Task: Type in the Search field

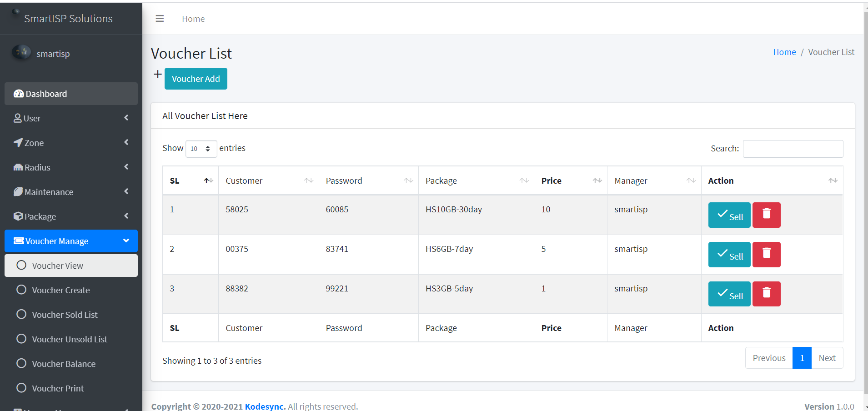Action: point(793,149)
